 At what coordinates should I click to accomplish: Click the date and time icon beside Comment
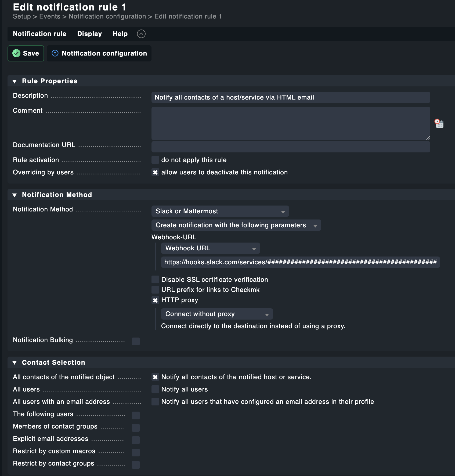(x=439, y=123)
